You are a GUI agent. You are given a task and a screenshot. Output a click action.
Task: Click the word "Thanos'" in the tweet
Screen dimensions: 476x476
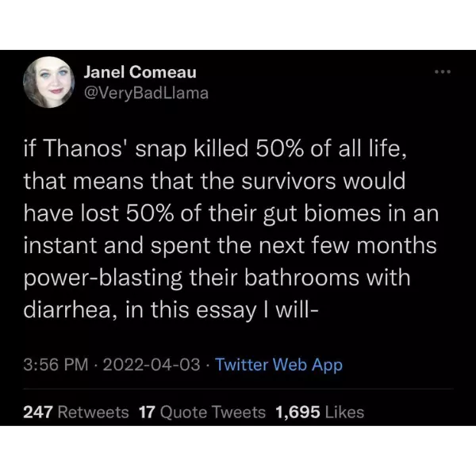pos(86,148)
